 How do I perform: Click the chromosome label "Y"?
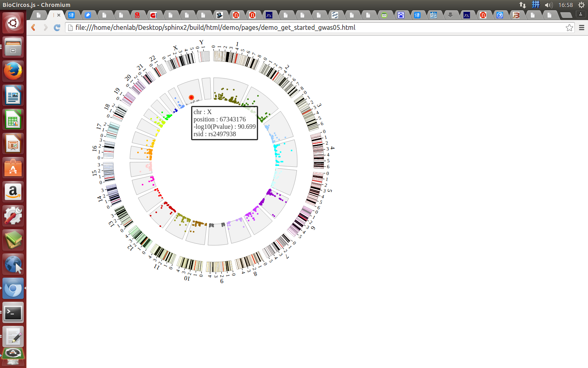[x=201, y=42]
